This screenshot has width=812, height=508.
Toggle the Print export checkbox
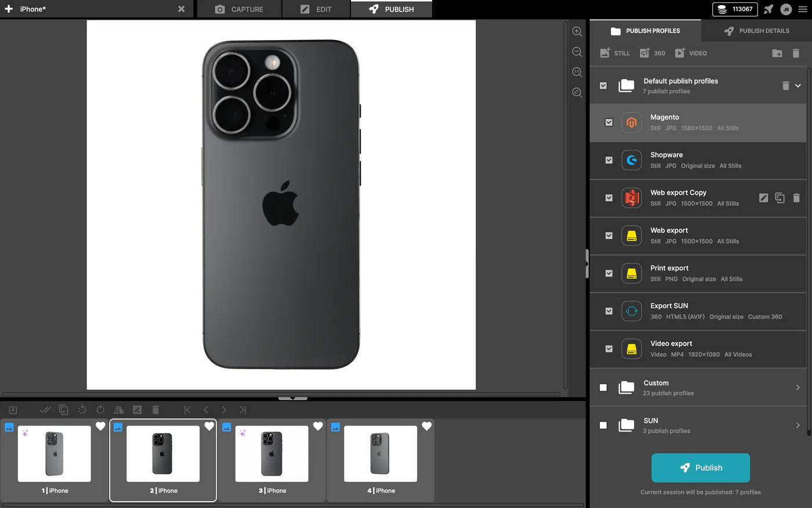(609, 273)
